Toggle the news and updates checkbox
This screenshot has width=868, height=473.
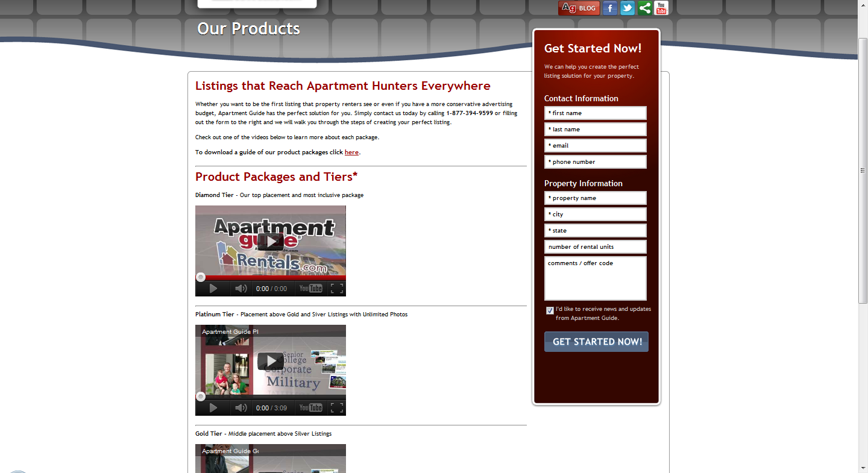click(550, 310)
